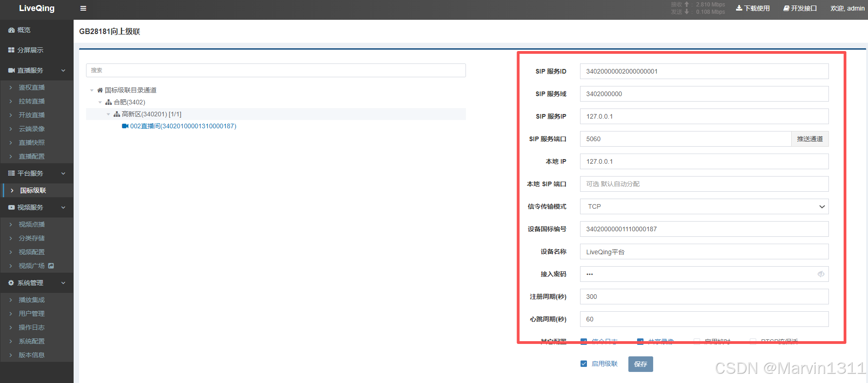Viewport: 868px width, 383px height.
Task: Click the SIP 服务ID field
Action: pos(704,71)
